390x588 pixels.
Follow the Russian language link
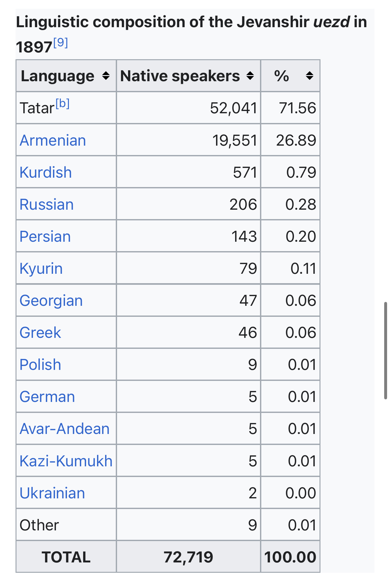[47, 204]
